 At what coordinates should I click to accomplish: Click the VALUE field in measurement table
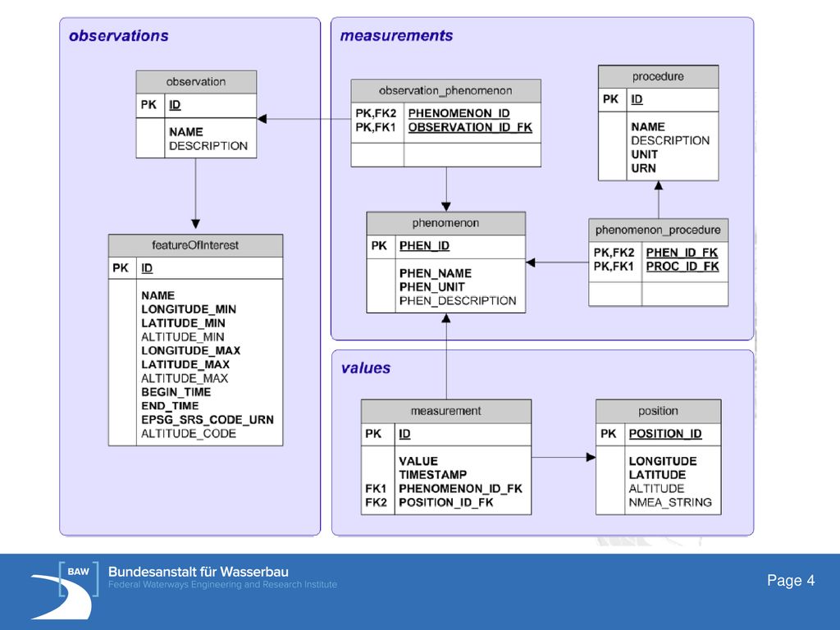(x=418, y=461)
